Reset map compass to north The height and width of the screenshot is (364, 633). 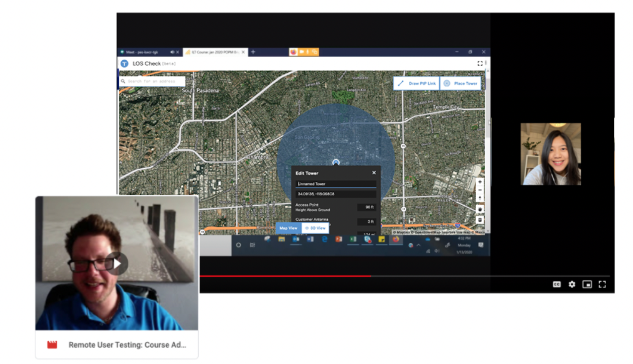480,198
